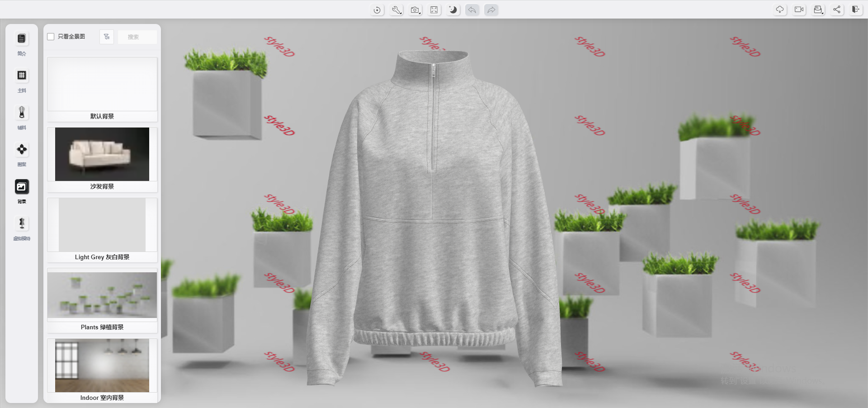Click the 搜索 search field
The height and width of the screenshot is (408, 868).
pyautogui.click(x=137, y=37)
